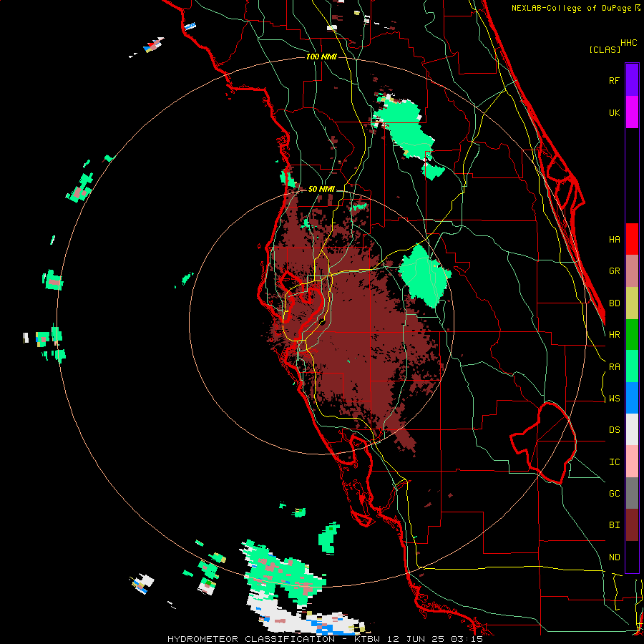
Task: Click the dark green HR color swatch
Action: [632, 335]
